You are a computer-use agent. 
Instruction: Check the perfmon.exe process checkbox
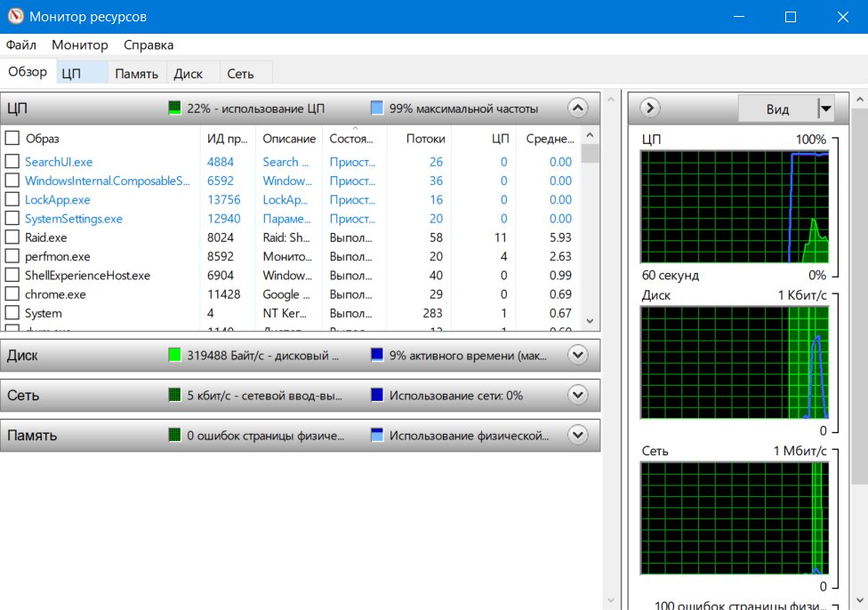click(x=12, y=256)
